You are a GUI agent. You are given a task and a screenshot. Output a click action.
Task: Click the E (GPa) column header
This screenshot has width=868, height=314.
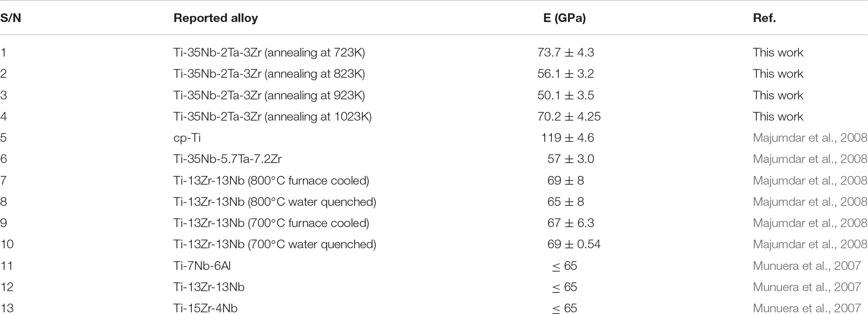[x=565, y=18]
